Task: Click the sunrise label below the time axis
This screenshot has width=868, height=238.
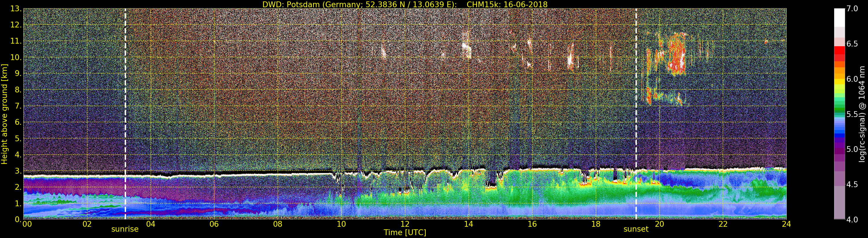Action: pos(125,229)
